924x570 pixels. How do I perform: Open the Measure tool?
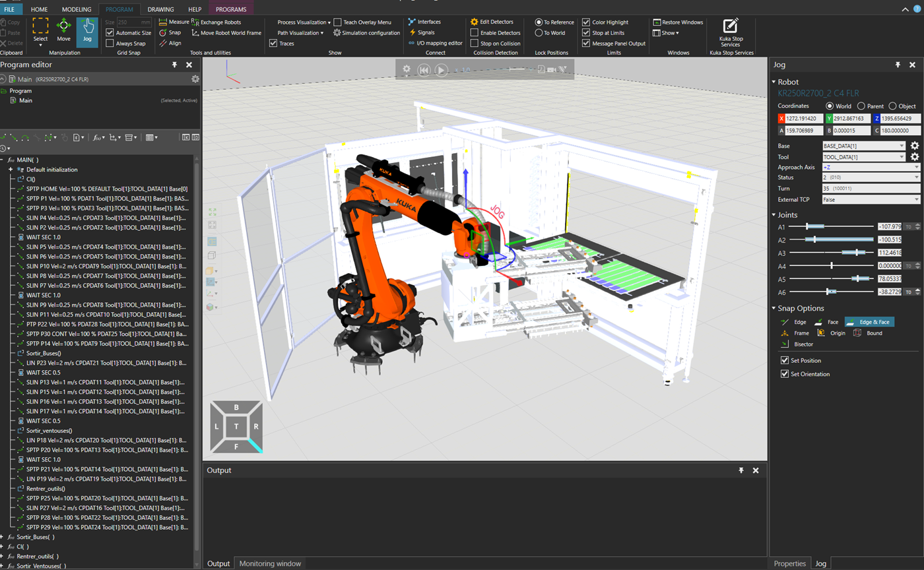[x=174, y=22]
